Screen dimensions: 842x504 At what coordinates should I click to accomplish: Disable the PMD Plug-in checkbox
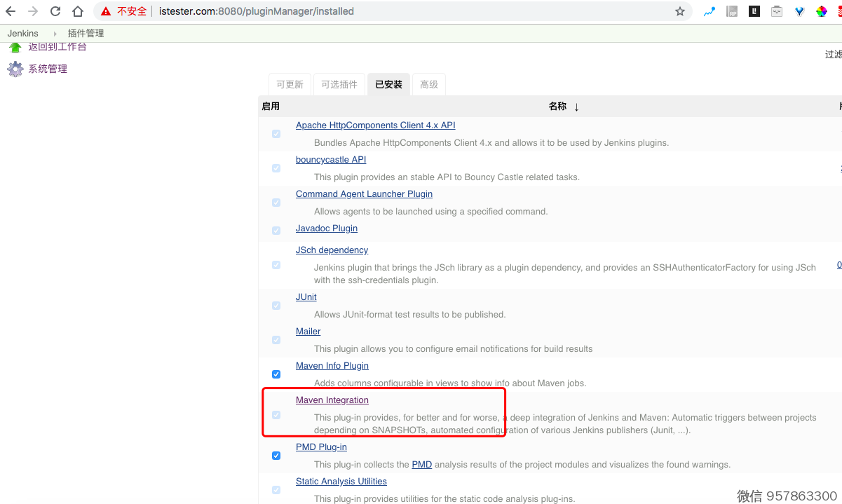click(x=276, y=456)
